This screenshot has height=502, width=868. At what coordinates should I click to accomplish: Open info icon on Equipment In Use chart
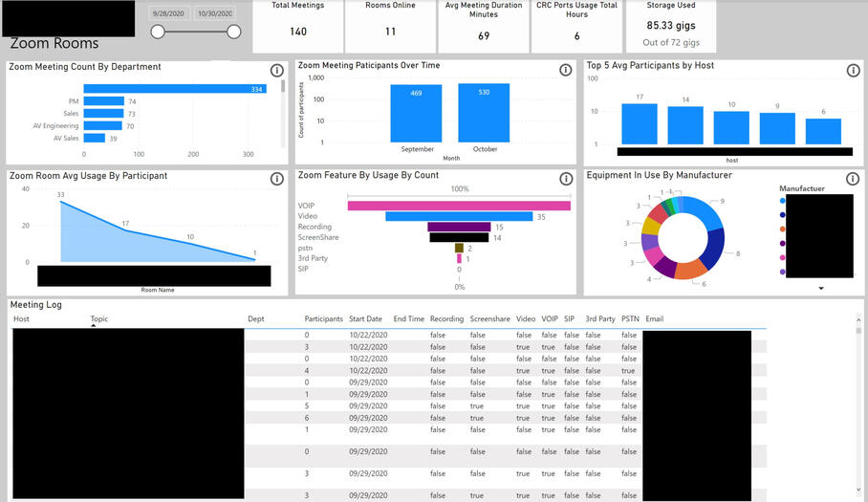[853, 178]
